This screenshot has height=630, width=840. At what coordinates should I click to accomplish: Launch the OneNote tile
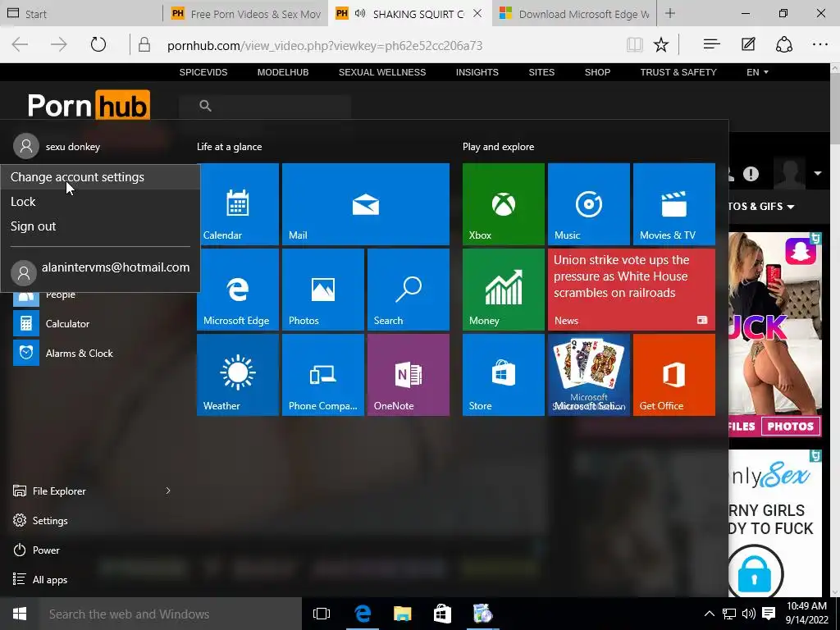click(409, 374)
